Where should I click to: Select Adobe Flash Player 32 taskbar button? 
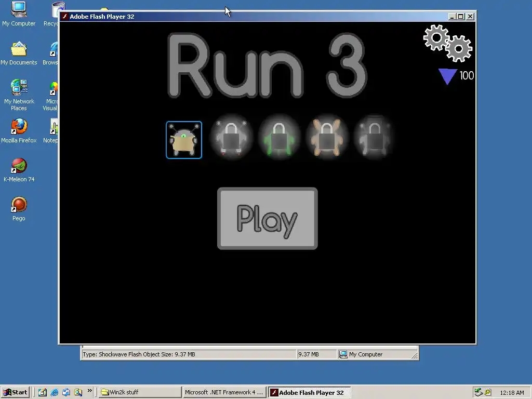[309, 393]
